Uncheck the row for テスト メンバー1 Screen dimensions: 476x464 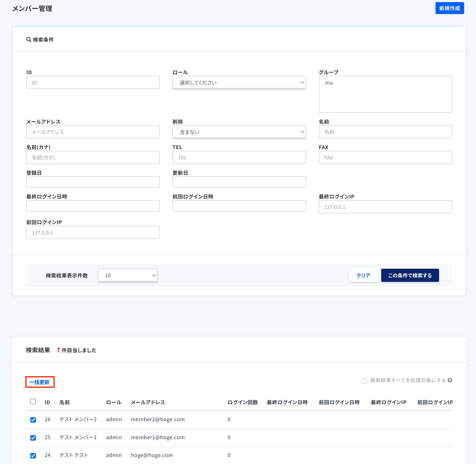click(33, 437)
